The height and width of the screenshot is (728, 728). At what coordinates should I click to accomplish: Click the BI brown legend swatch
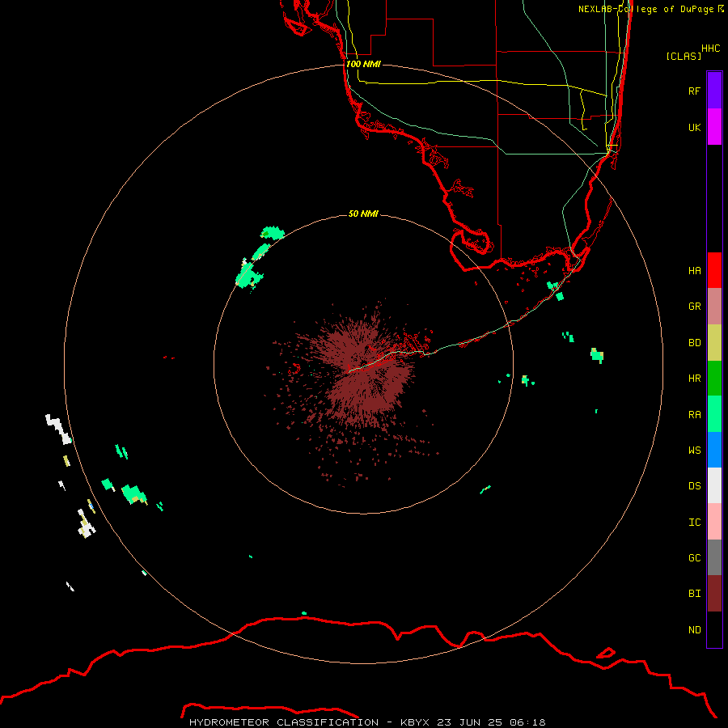(x=714, y=594)
